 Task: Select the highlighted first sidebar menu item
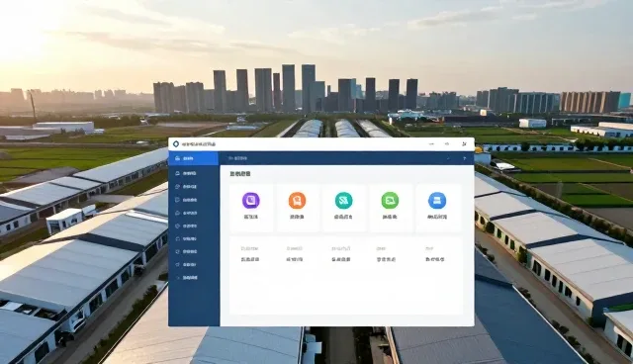[x=194, y=158]
